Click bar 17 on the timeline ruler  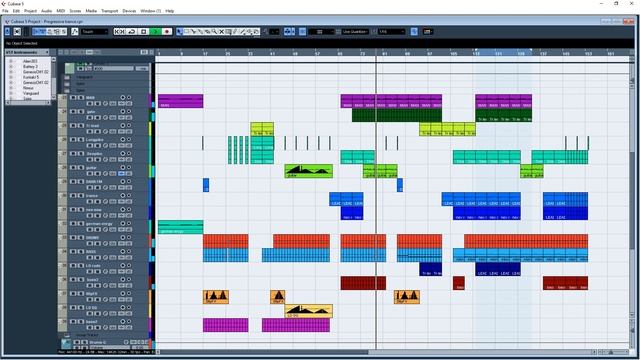[205, 53]
